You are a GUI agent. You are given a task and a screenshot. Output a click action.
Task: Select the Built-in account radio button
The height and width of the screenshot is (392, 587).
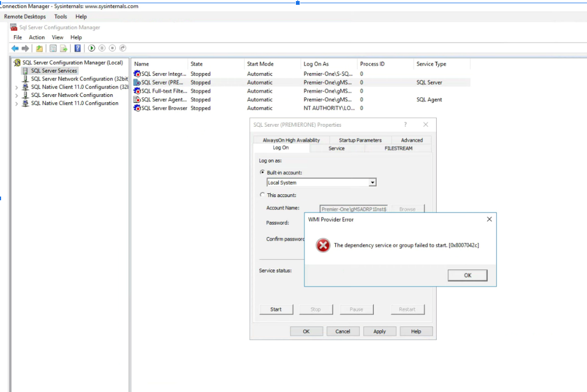pyautogui.click(x=262, y=172)
